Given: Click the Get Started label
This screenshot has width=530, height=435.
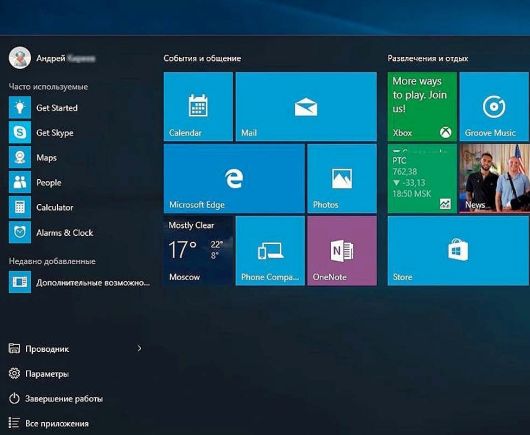Looking at the screenshot, I should [x=57, y=108].
